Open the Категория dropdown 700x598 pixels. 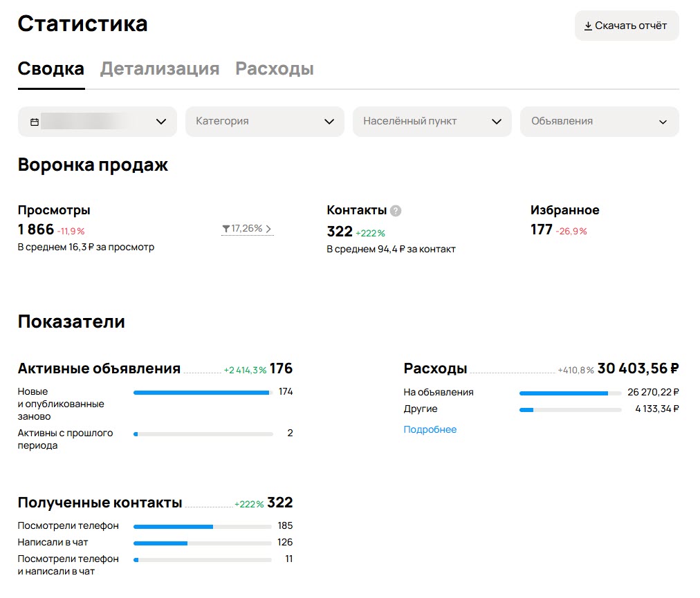264,121
